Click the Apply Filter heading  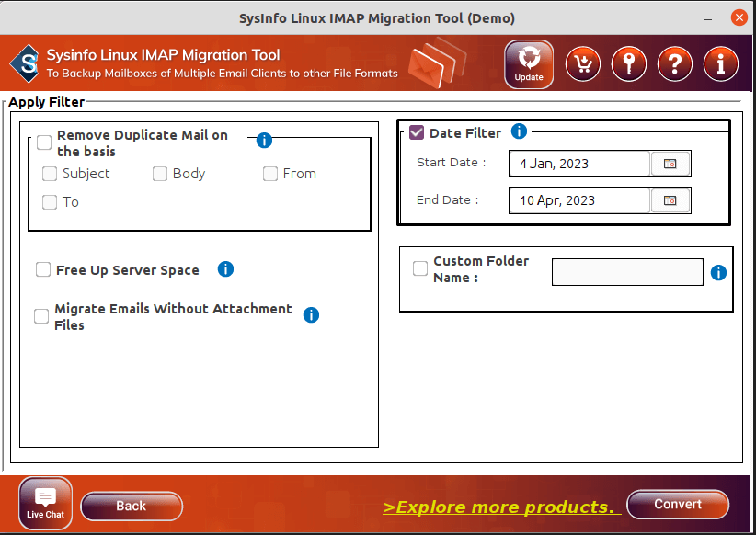point(46,102)
